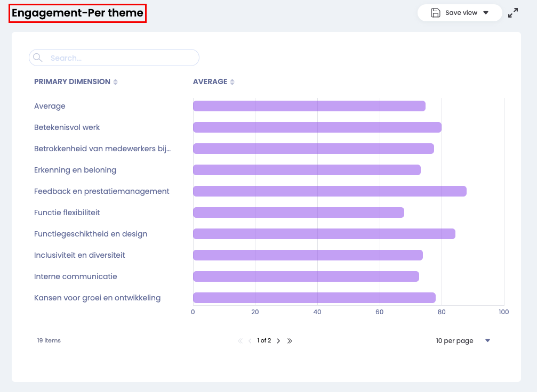
Task: Type in the Search field
Action: tap(120, 58)
